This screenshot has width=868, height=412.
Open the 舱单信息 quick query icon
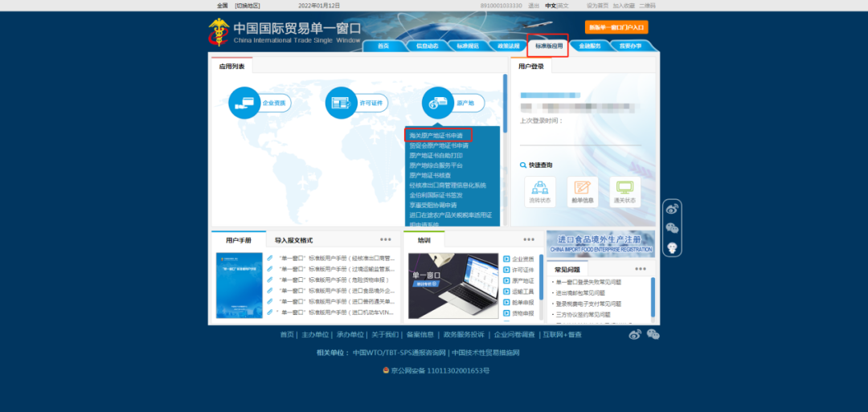click(x=583, y=192)
